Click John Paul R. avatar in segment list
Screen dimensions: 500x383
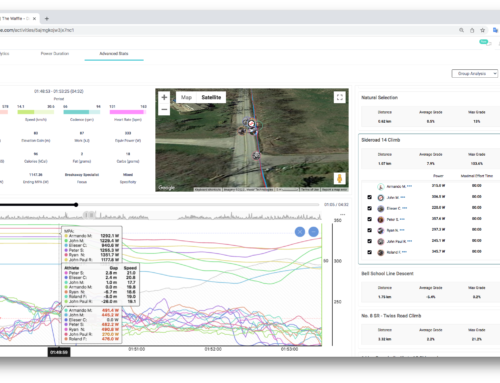click(381, 241)
